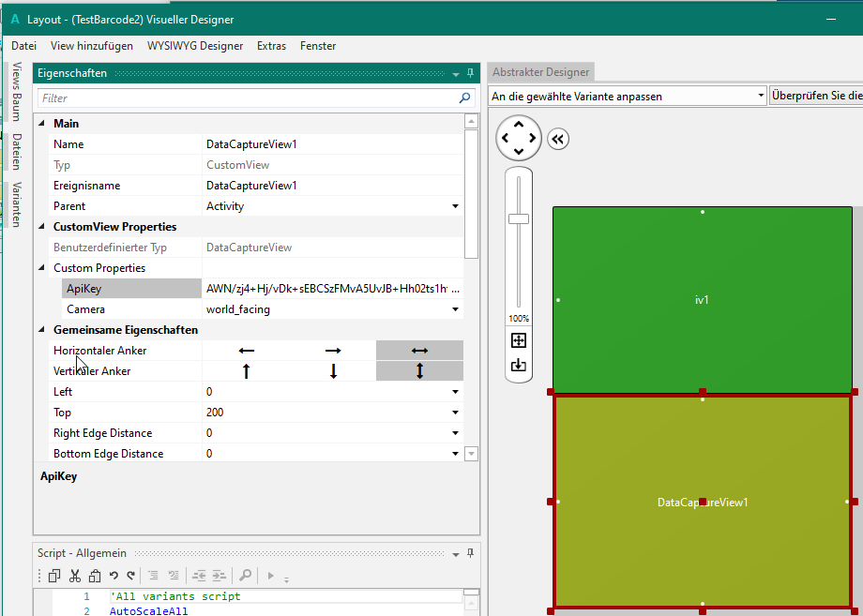
Task: Switch to the Abstrakter Designer tab
Action: (x=541, y=72)
